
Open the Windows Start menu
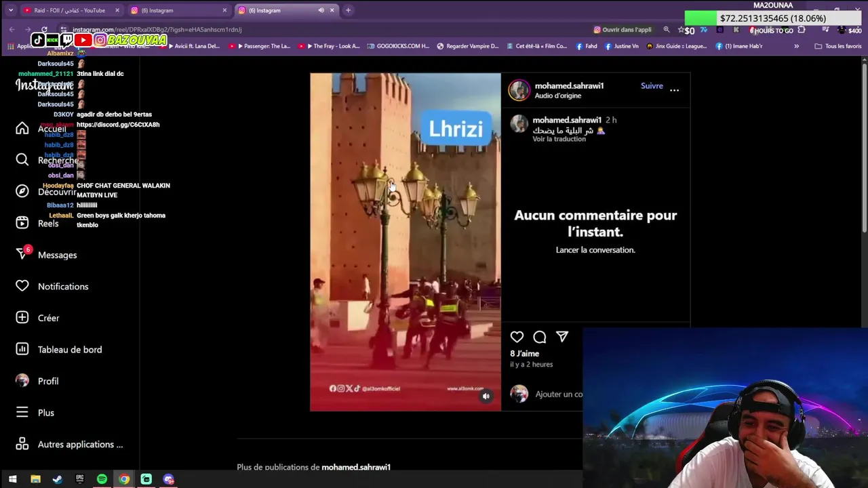click(x=12, y=479)
